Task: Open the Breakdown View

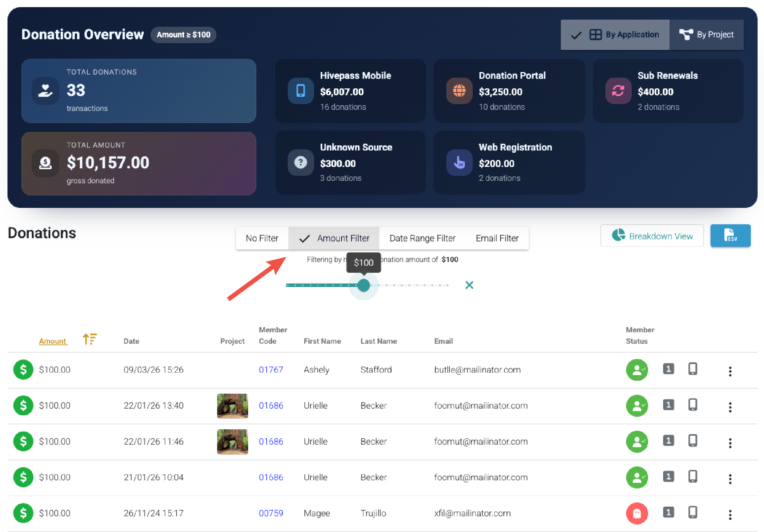Action: click(x=652, y=236)
